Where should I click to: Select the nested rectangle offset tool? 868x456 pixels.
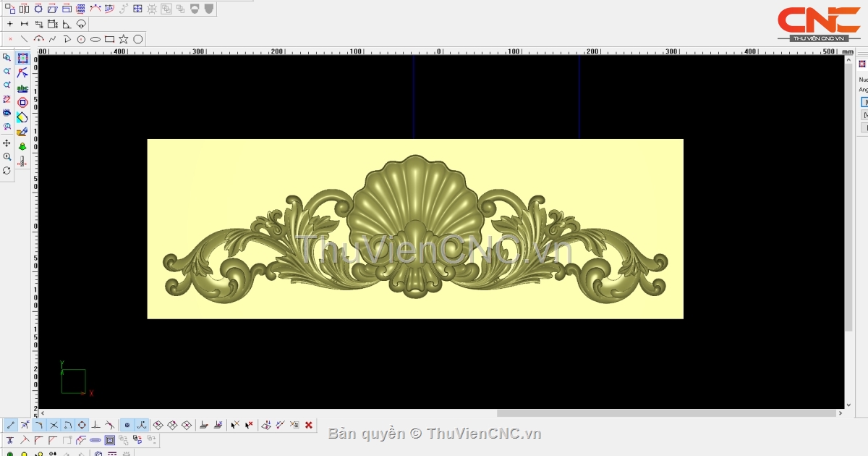coord(110,440)
